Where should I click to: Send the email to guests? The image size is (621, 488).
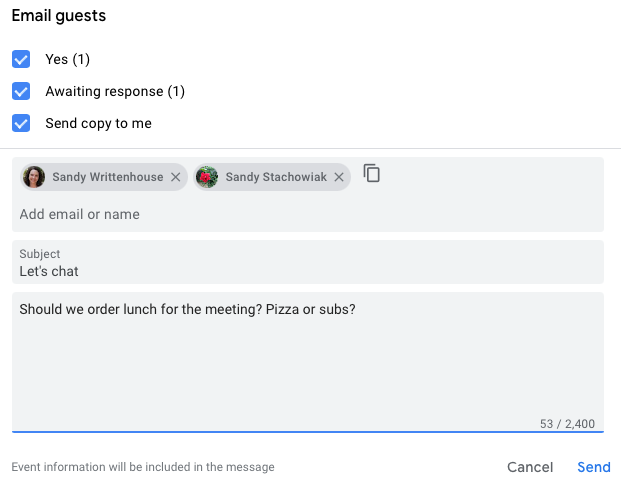tap(594, 467)
